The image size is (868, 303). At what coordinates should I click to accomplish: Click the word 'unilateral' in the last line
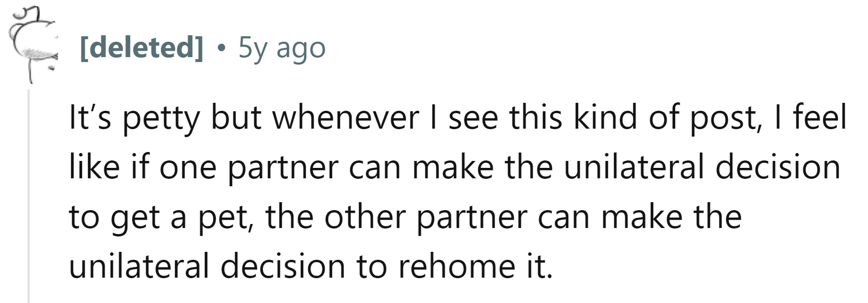point(139,266)
